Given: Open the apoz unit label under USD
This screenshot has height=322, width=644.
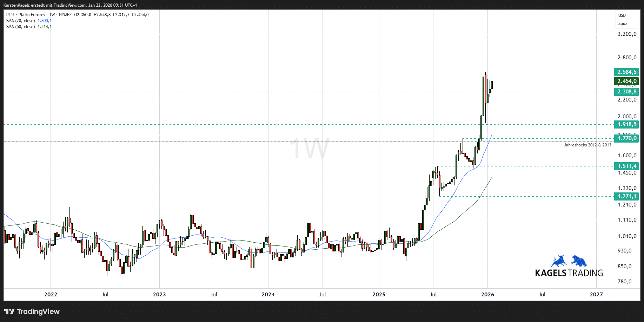Looking at the screenshot, I should point(623,24).
